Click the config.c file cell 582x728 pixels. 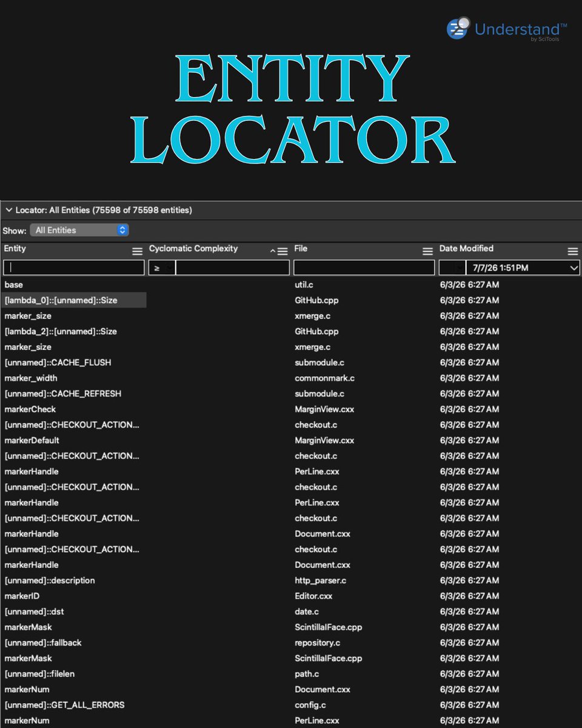coord(310,705)
